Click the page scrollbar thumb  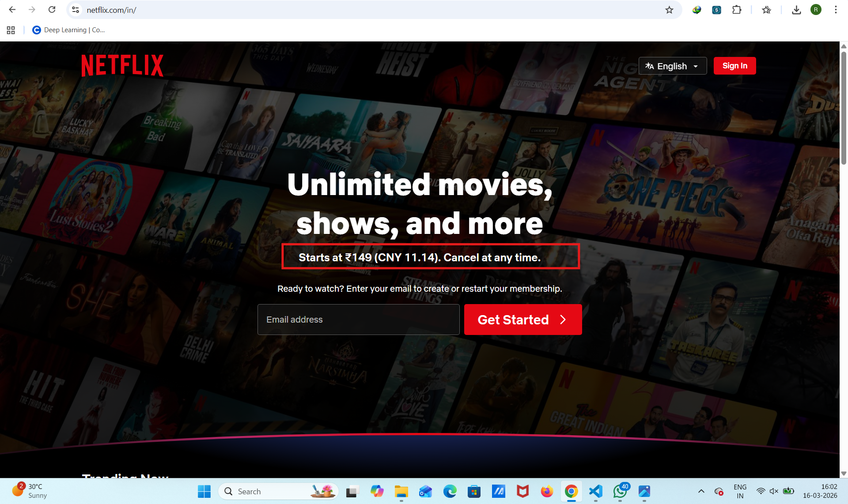coord(844,108)
